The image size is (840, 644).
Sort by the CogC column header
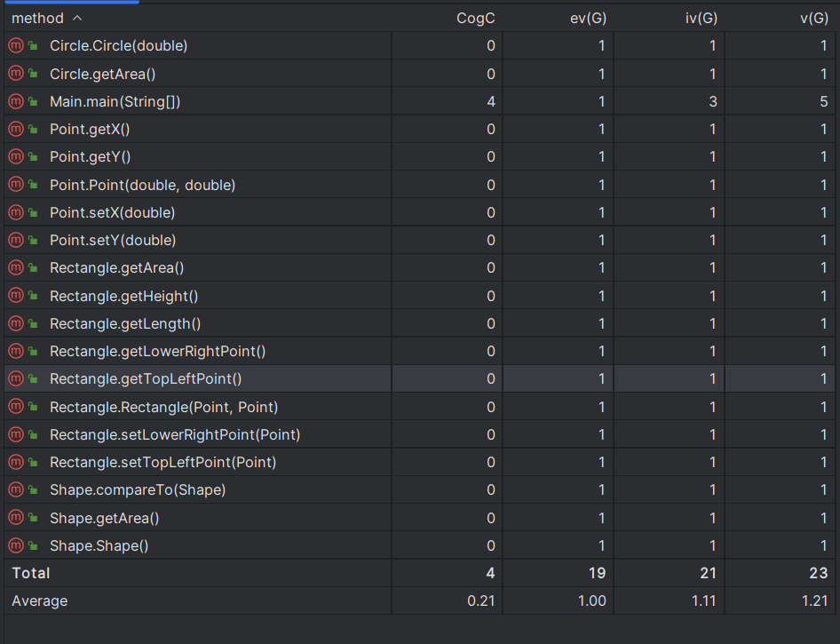point(475,18)
